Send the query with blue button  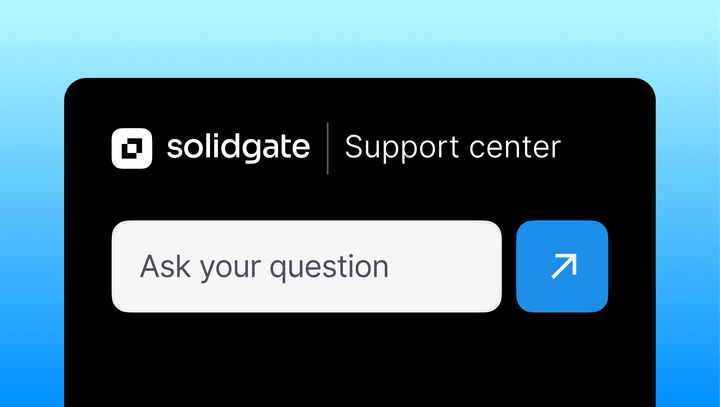tap(562, 266)
